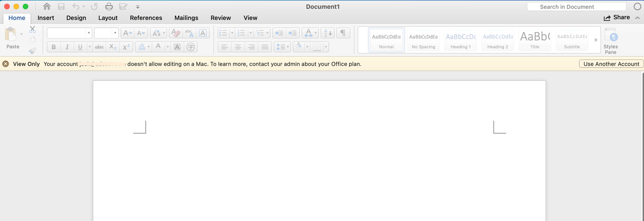The height and width of the screenshot is (221, 644).
Task: Toggle subscript formatting
Action: [113, 47]
